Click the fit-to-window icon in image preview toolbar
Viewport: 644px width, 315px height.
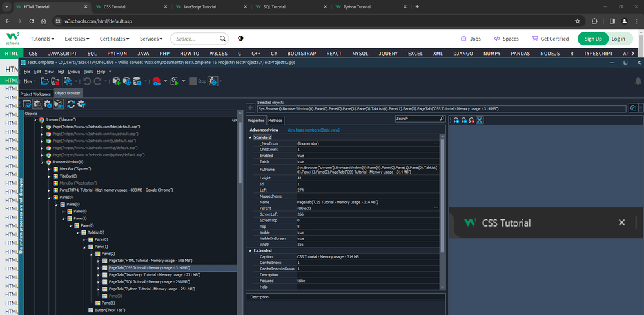pos(480,120)
